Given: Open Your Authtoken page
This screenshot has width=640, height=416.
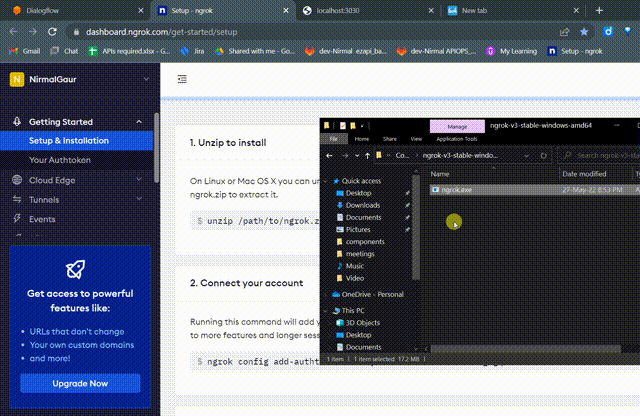Looking at the screenshot, I should (60, 160).
